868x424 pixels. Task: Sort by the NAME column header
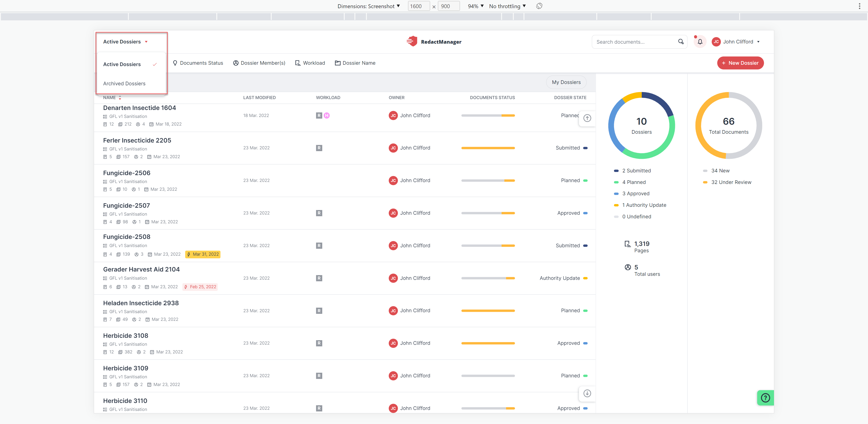[x=112, y=98]
